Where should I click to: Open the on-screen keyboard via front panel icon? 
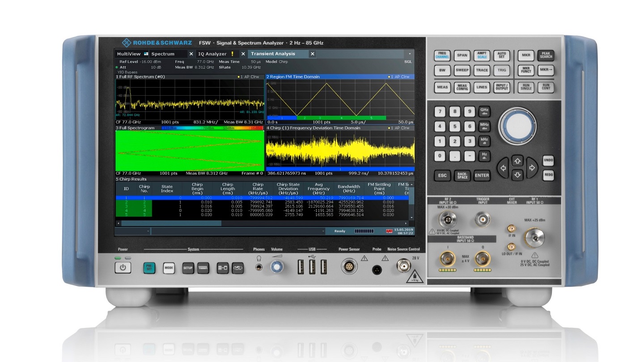(x=203, y=267)
